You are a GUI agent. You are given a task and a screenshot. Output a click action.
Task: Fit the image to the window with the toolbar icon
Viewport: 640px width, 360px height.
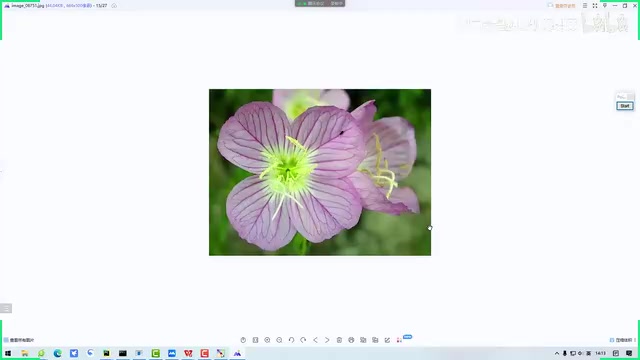(255, 340)
